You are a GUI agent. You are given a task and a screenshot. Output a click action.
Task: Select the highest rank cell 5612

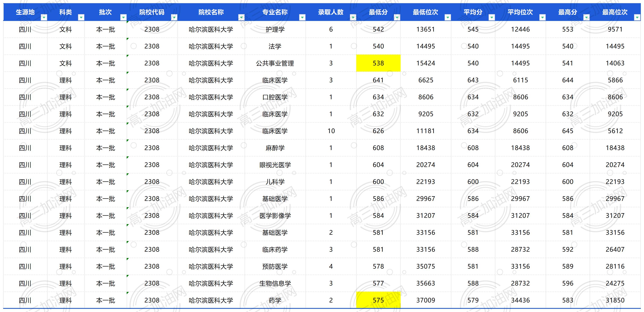click(x=615, y=131)
